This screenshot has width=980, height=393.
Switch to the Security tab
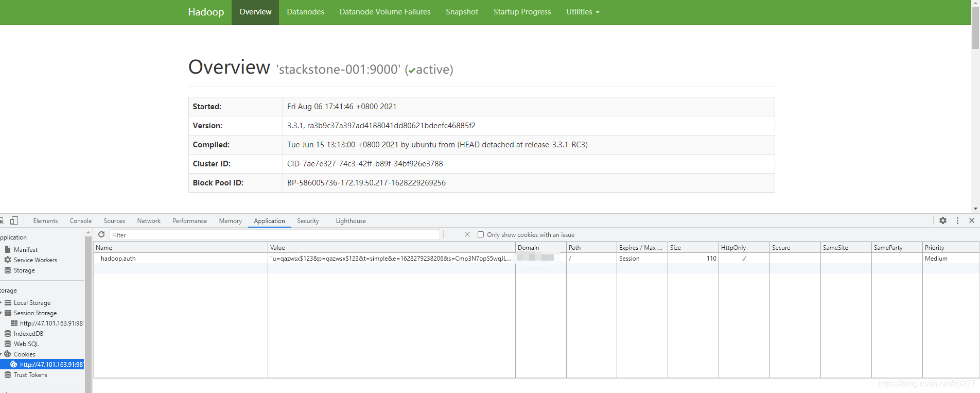(308, 221)
